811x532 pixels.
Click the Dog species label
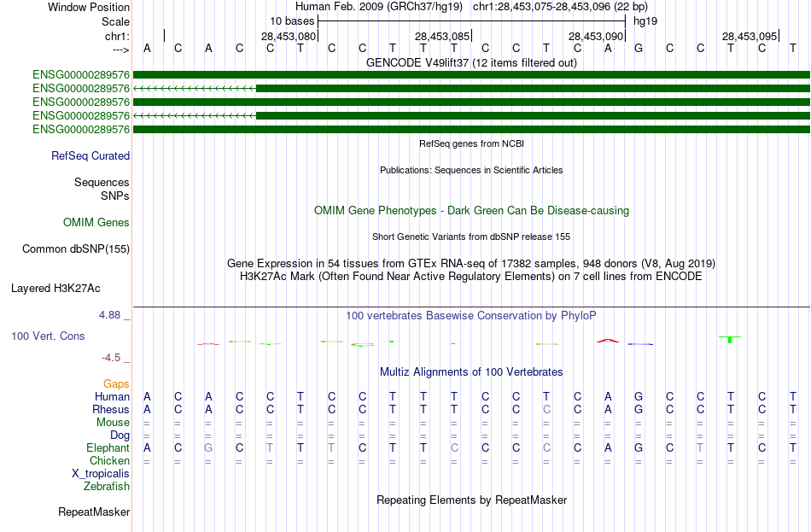click(120, 436)
